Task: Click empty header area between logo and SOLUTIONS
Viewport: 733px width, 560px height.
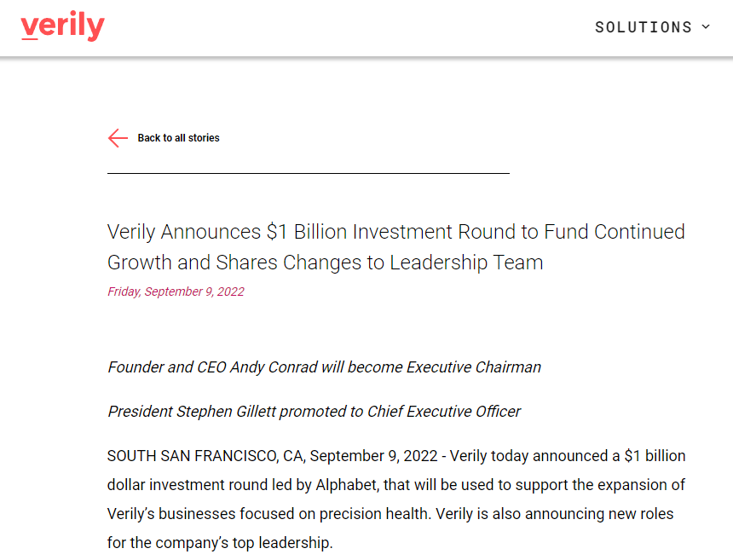Action: tap(350, 27)
